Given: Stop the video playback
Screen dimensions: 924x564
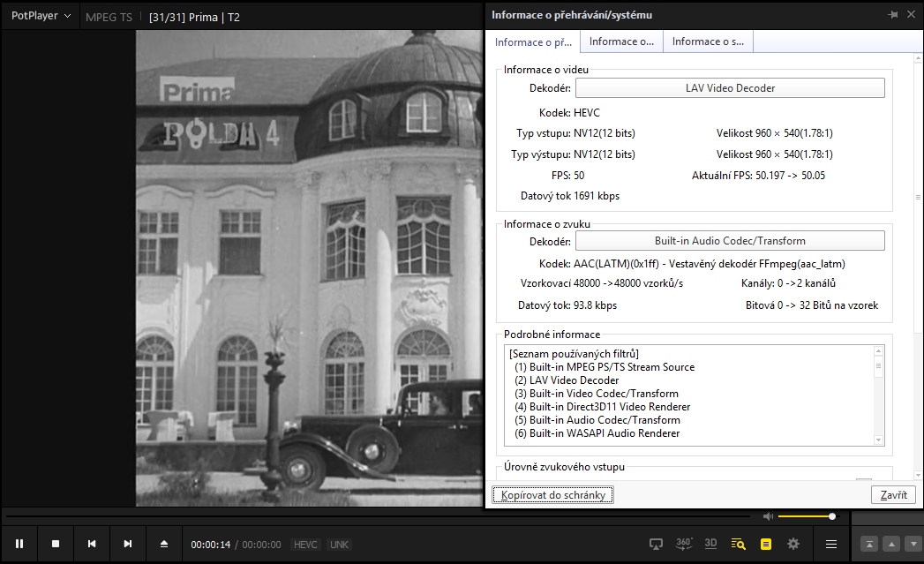Looking at the screenshot, I should pyautogui.click(x=56, y=544).
